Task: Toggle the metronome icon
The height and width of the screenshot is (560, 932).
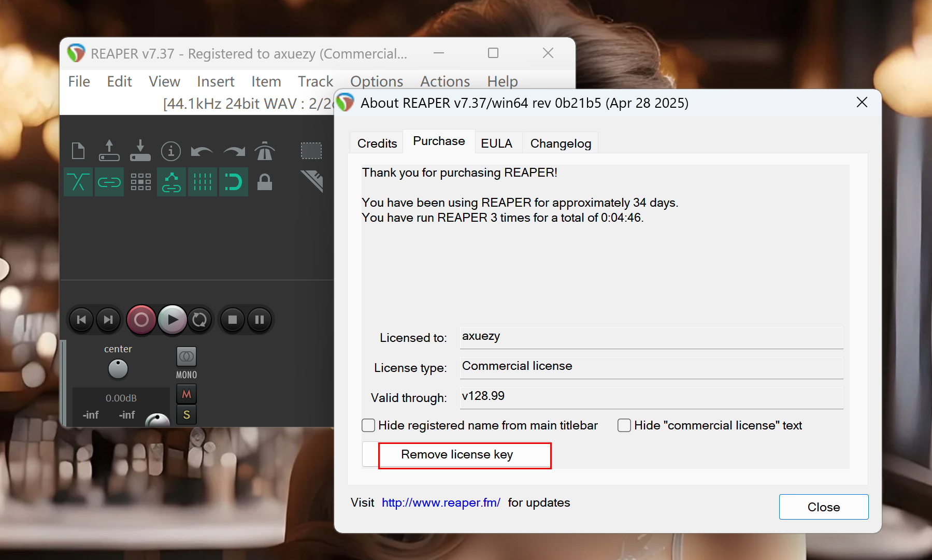Action: pyautogui.click(x=265, y=151)
